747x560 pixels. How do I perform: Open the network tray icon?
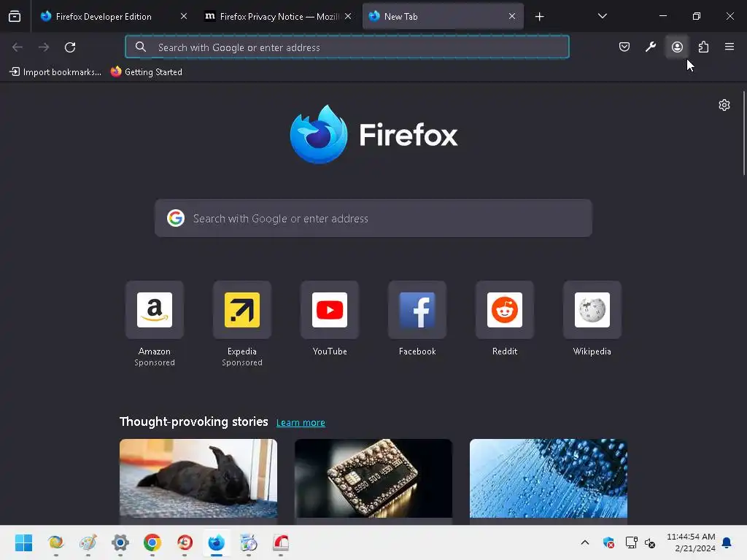631,542
